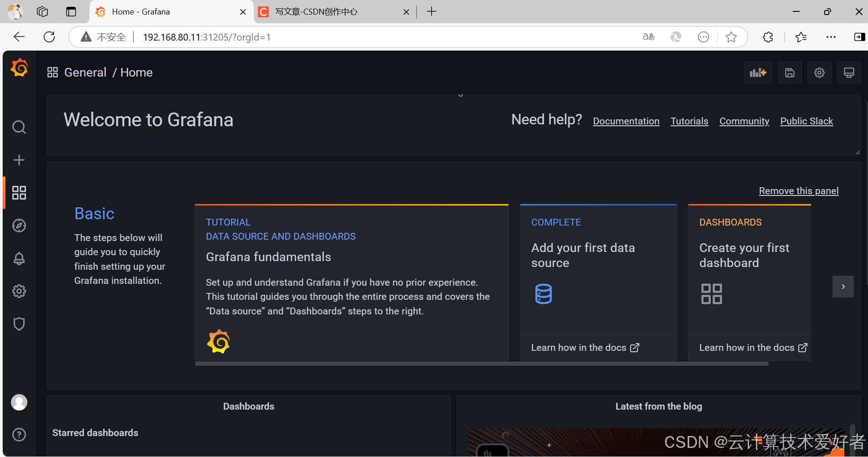Open Learn how in the docs for data source

tap(585, 348)
